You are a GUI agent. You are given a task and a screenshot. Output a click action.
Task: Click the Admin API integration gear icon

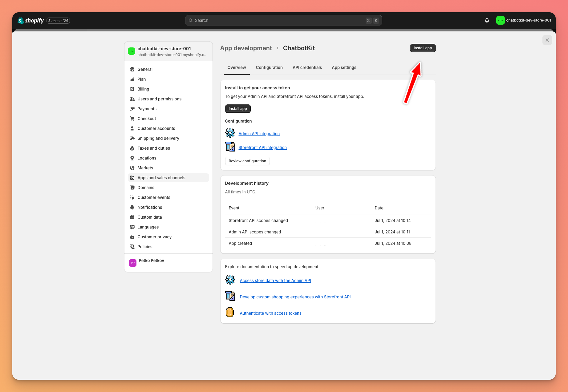coord(230,133)
